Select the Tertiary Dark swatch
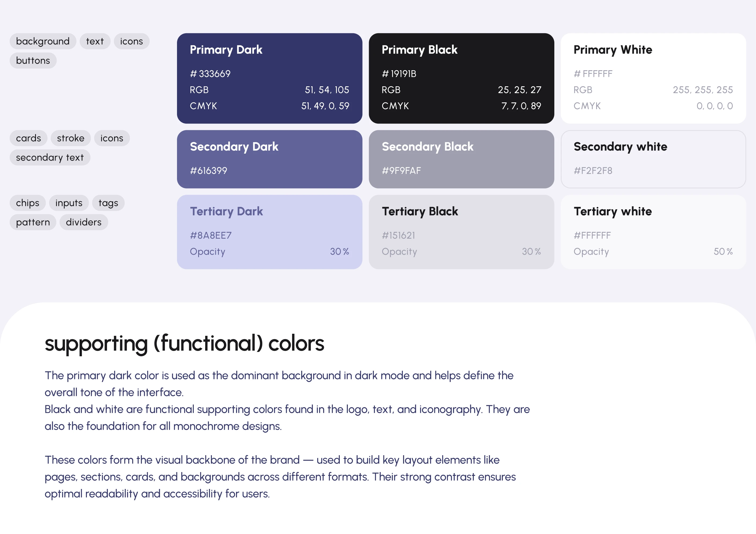Viewport: 756px width, 534px height. (x=269, y=232)
